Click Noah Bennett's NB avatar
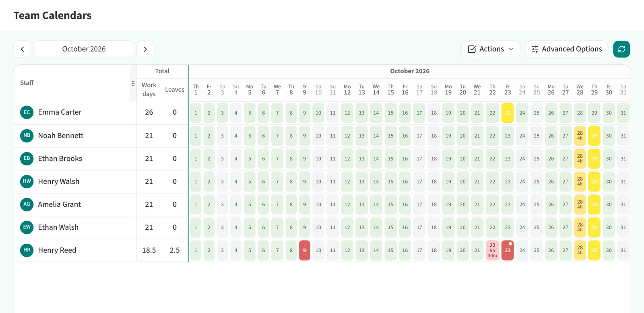The image size is (644, 313). [x=27, y=135]
